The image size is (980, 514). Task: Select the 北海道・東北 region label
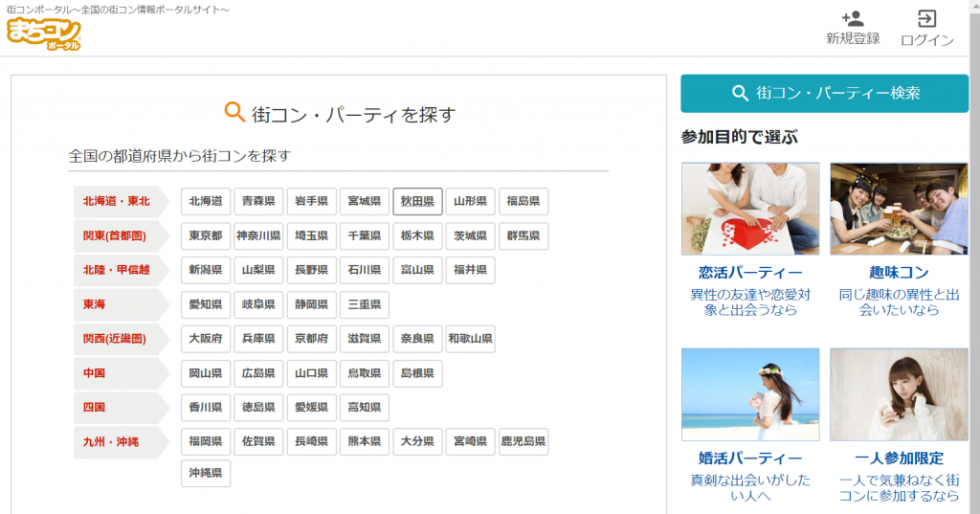coord(116,202)
